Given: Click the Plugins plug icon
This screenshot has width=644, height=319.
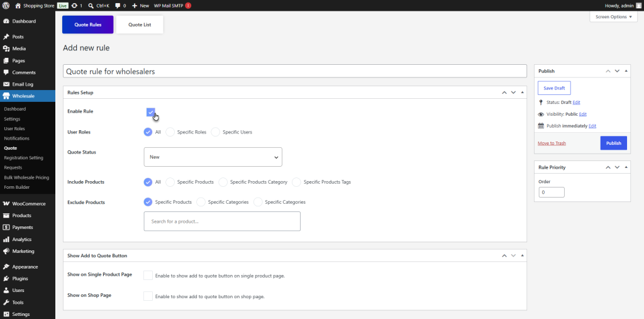Looking at the screenshot, I should click(6, 278).
